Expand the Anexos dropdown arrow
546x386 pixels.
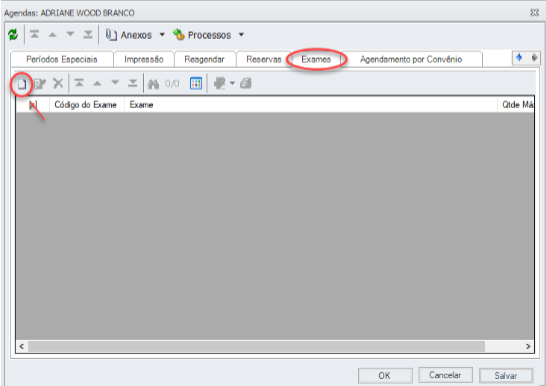point(162,35)
